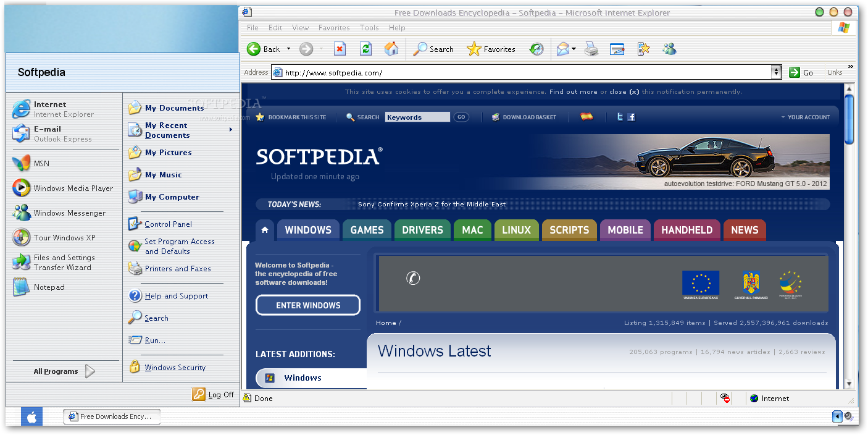Image resolution: width=868 pixels, height=435 pixels.
Task: Switch to the DRIVERS tab
Action: (423, 230)
